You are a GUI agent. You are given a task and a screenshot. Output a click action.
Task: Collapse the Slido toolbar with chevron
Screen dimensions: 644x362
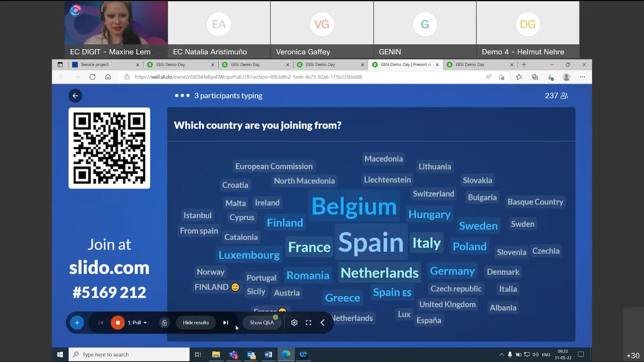[x=323, y=323]
